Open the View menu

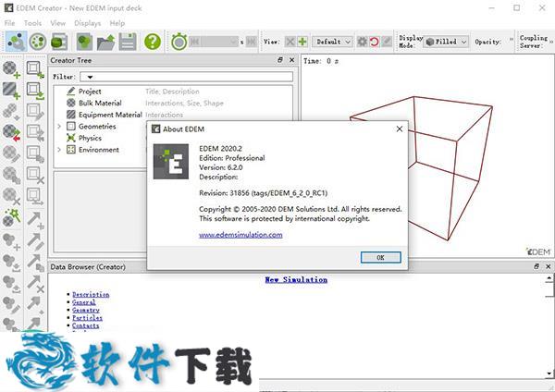[57, 23]
